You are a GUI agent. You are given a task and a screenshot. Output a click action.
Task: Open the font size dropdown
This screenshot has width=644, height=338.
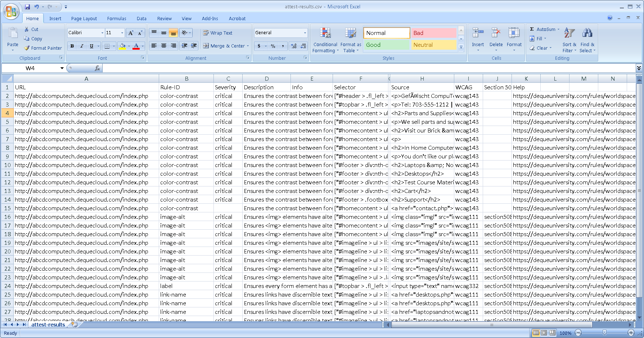122,33
